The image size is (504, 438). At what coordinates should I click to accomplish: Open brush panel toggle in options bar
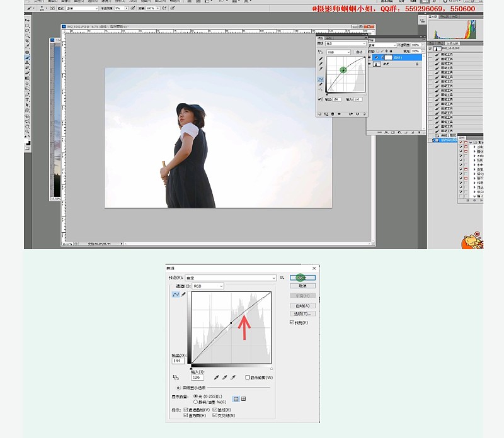[52, 8]
